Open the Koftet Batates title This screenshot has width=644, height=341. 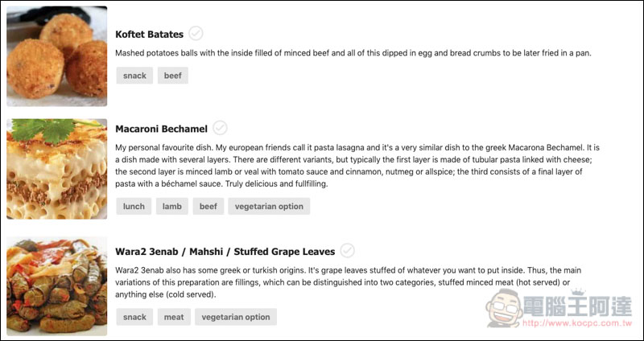coord(150,35)
